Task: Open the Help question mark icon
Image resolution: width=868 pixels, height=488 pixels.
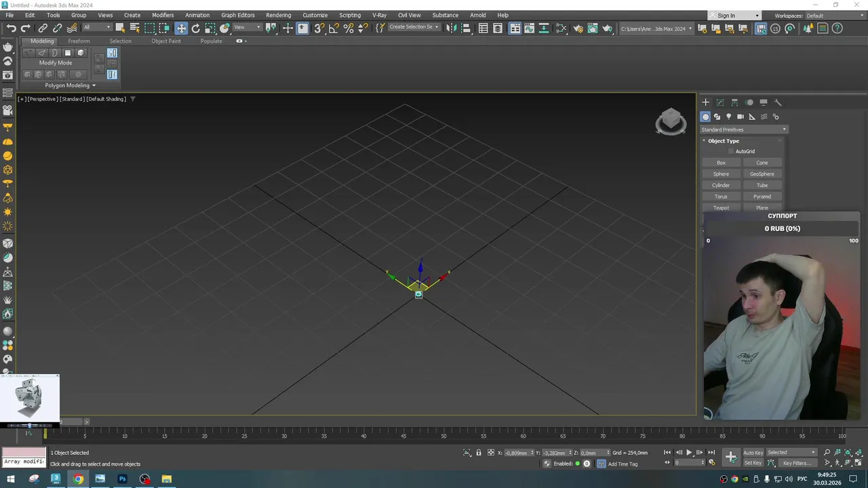Action: click(837, 28)
